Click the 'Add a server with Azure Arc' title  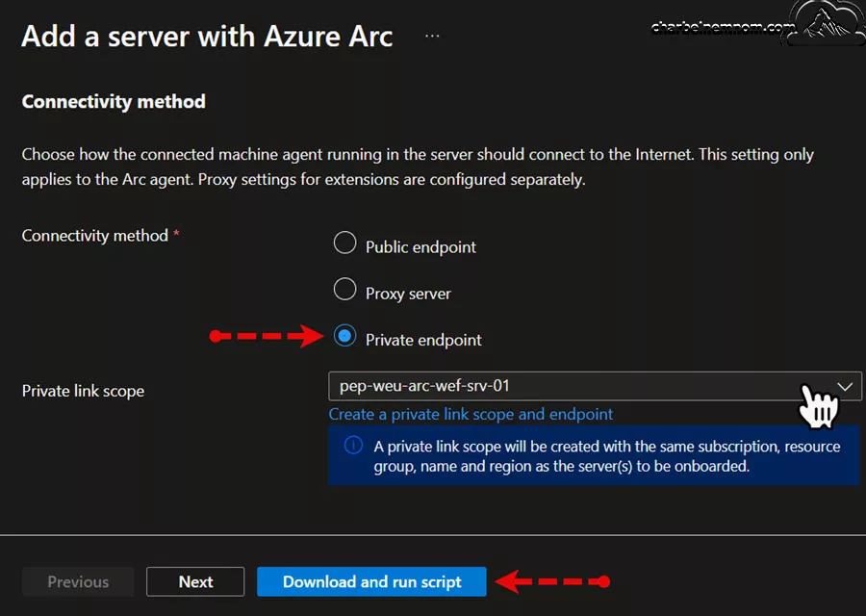tap(207, 37)
